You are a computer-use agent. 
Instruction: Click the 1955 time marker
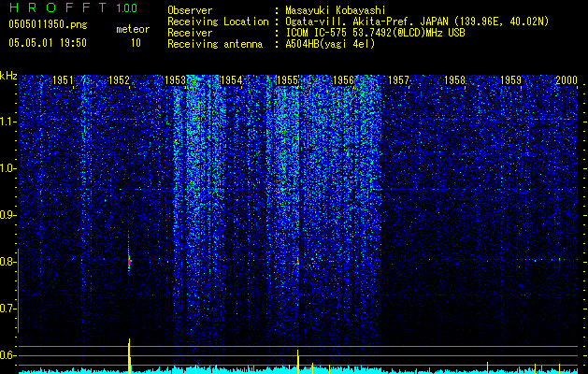(x=287, y=80)
